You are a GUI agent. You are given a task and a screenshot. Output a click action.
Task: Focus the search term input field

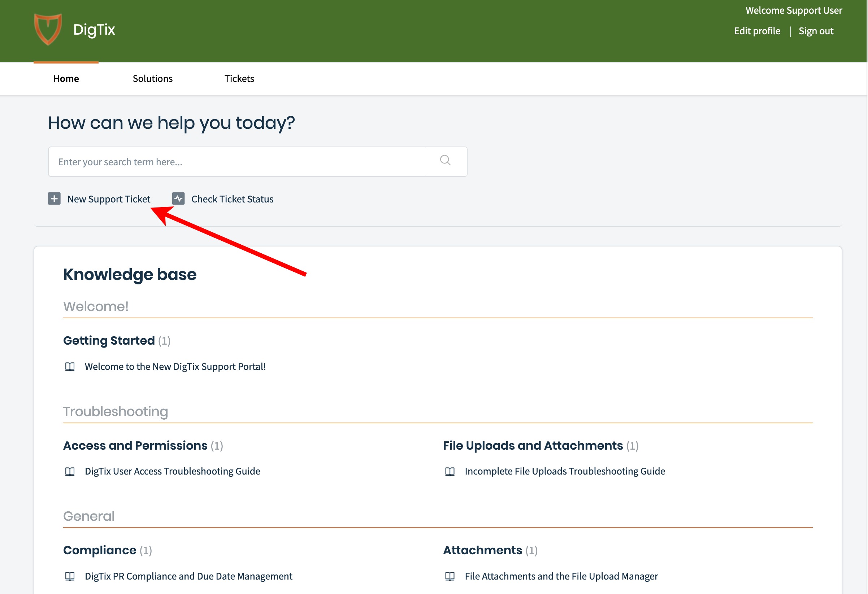pos(243,162)
